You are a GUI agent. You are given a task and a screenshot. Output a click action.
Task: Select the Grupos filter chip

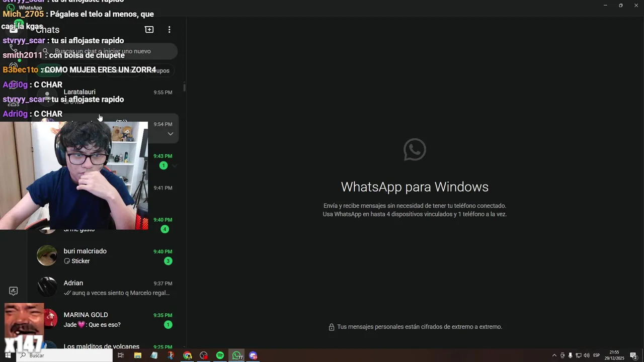coord(160,70)
